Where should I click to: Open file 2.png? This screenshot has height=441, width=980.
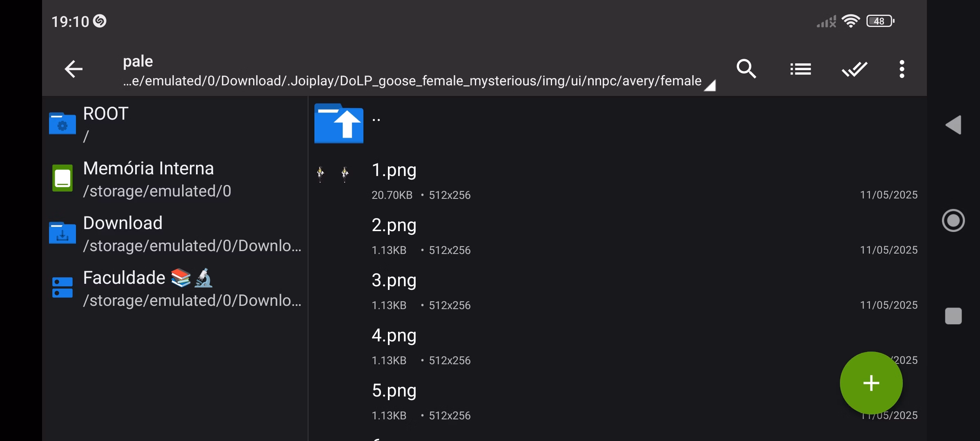(x=394, y=226)
